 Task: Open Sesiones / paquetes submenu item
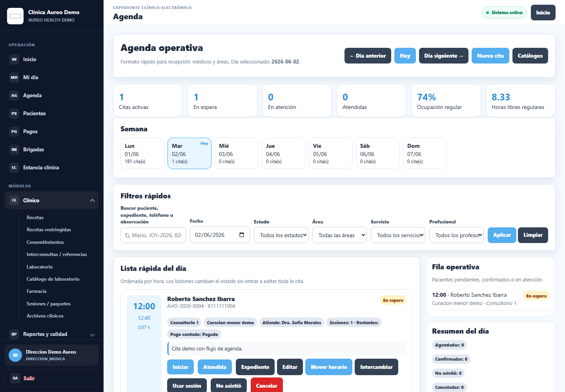tap(49, 304)
